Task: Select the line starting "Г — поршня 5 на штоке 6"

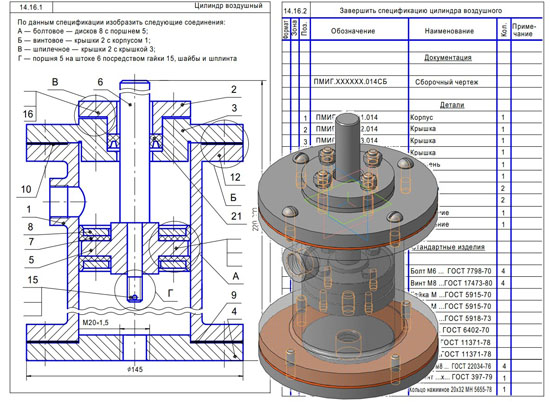Action: click(127, 58)
